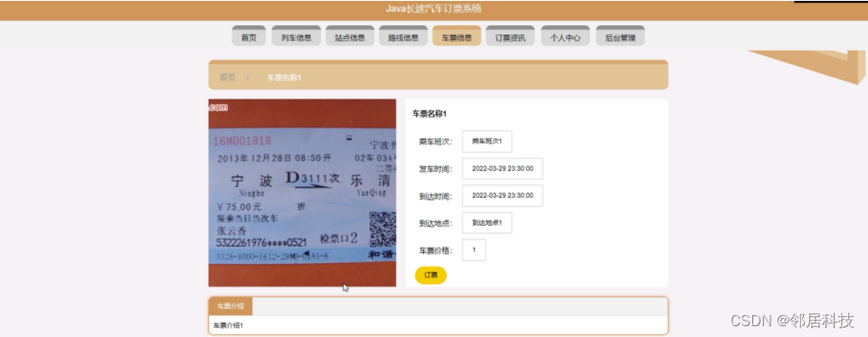Go to 个人中心 tab
868x337 pixels.
point(565,36)
